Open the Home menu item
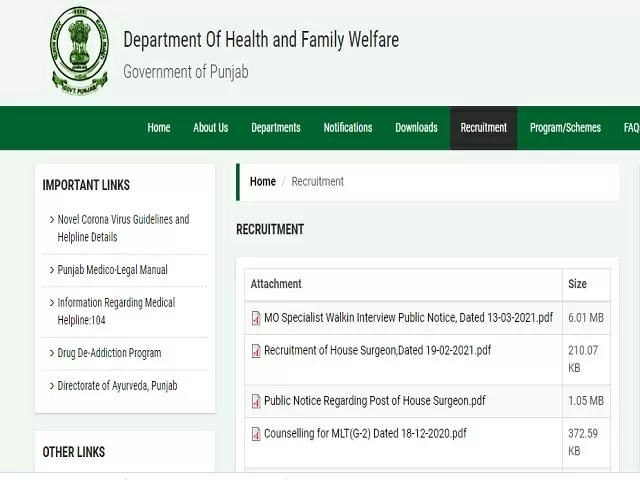Screen dimensions: 640x480 159,128
